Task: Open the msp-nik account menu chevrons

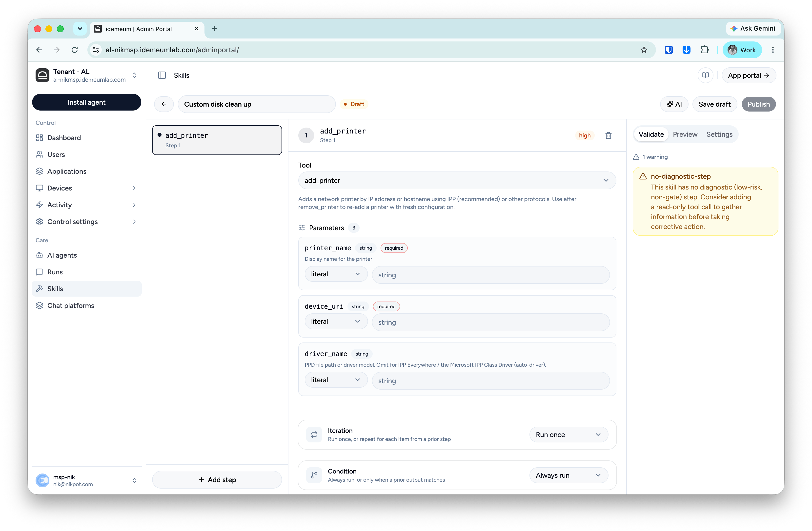Action: 134,481
